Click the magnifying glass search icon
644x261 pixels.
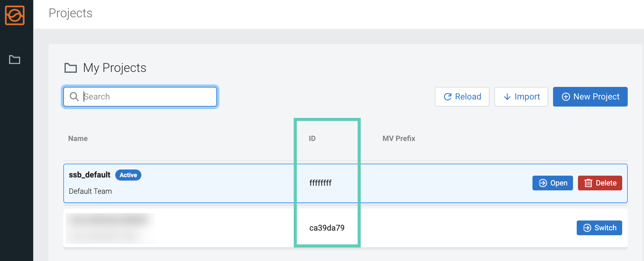click(74, 97)
